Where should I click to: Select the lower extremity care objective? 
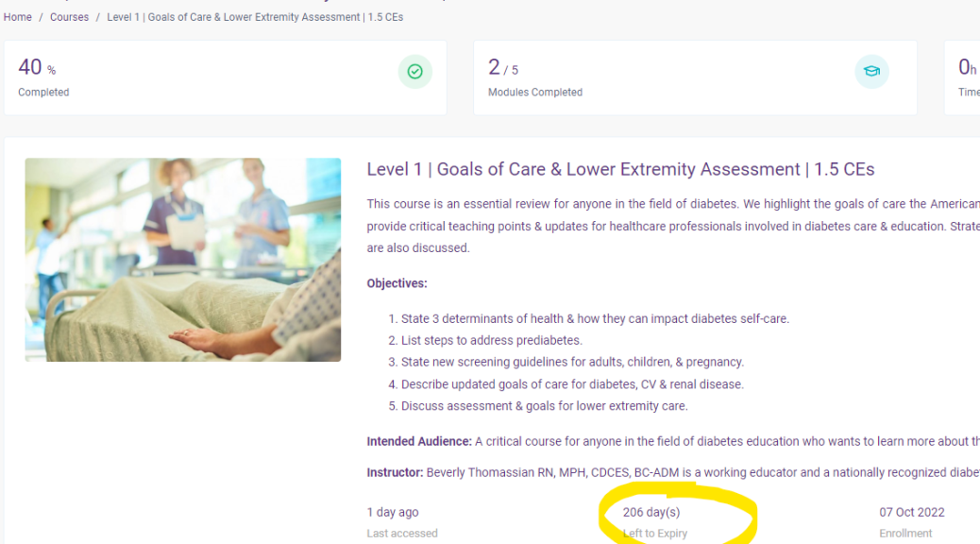click(x=544, y=406)
